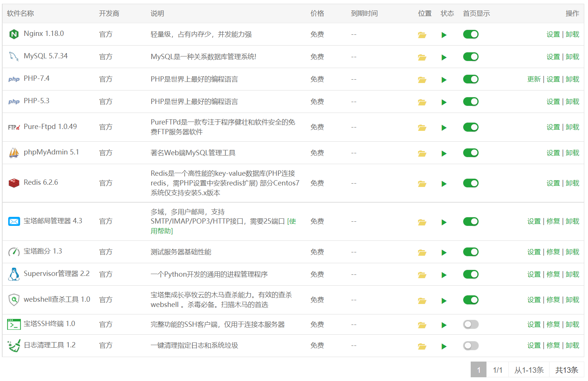The image size is (588, 381).
Task: Click the 共13条 total count text
Action: click(567, 370)
